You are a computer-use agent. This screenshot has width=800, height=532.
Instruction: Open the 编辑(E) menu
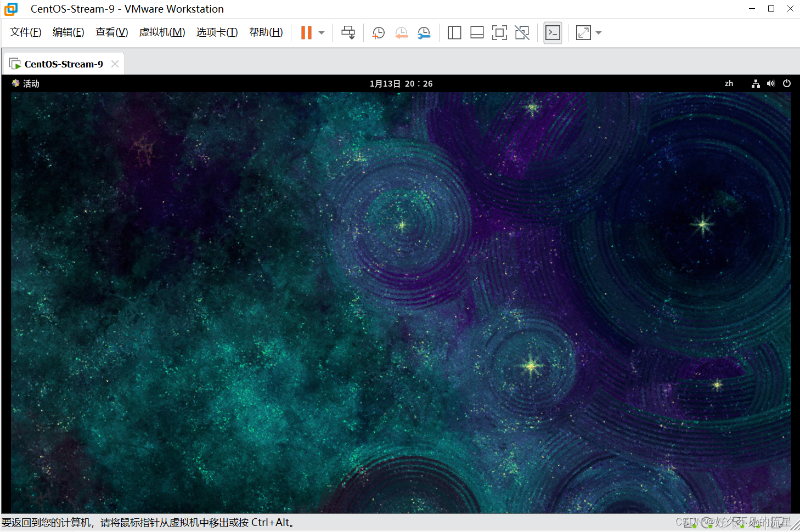[68, 32]
